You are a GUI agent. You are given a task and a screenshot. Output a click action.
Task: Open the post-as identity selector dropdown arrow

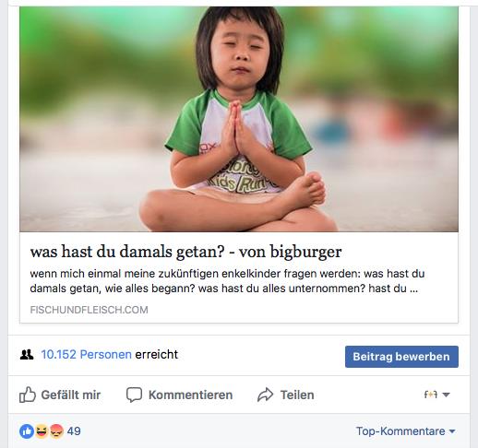pos(447,395)
